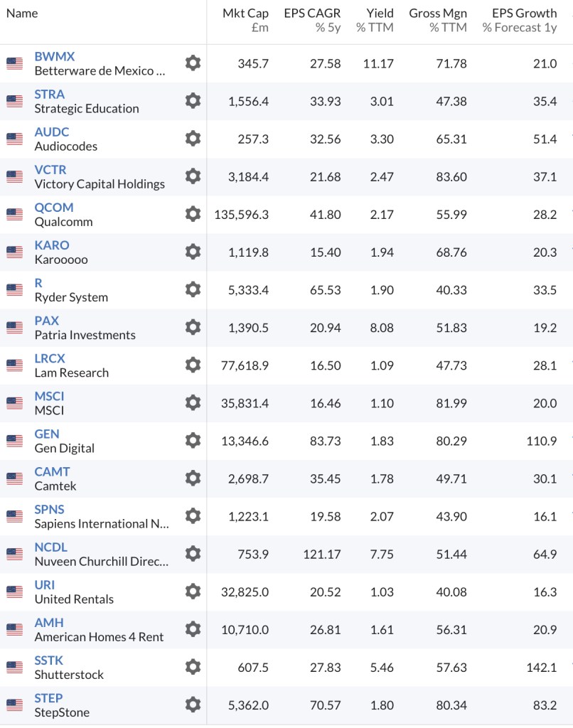This screenshot has width=573, height=728.
Task: Sort by Gross Mgn column header
Action: coord(438,20)
